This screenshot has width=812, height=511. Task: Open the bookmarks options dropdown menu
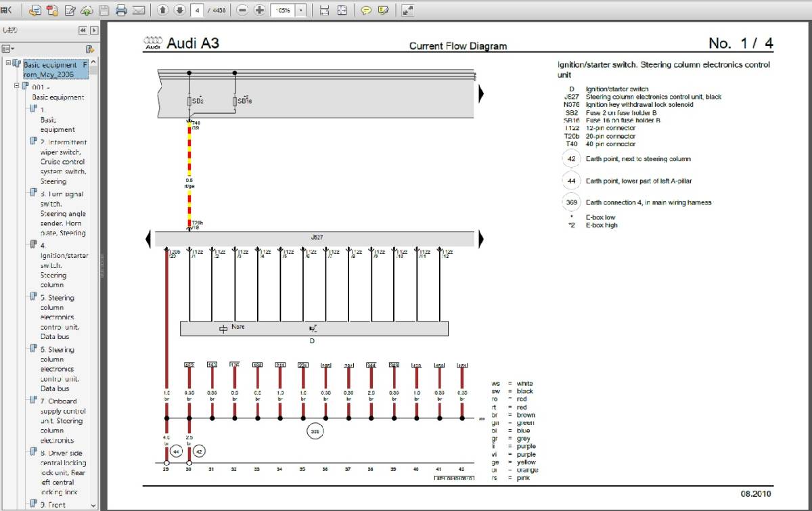(x=9, y=49)
